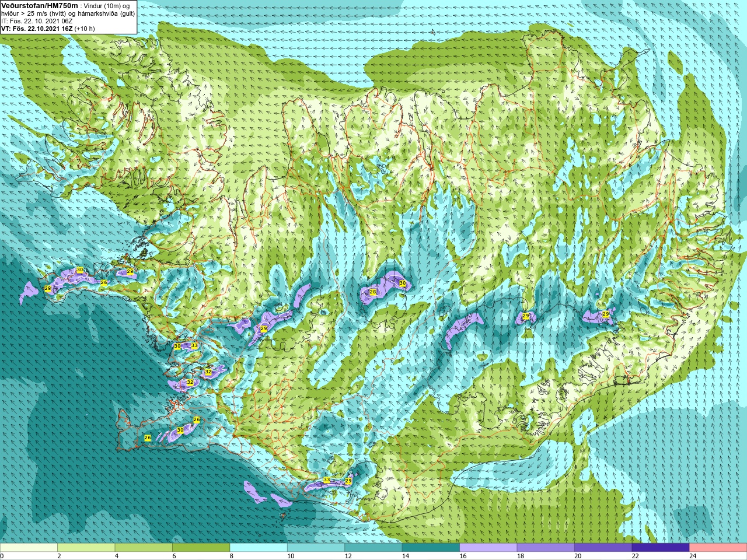Click the legend scale label '16'
This screenshot has width=747, height=560.
point(463,556)
